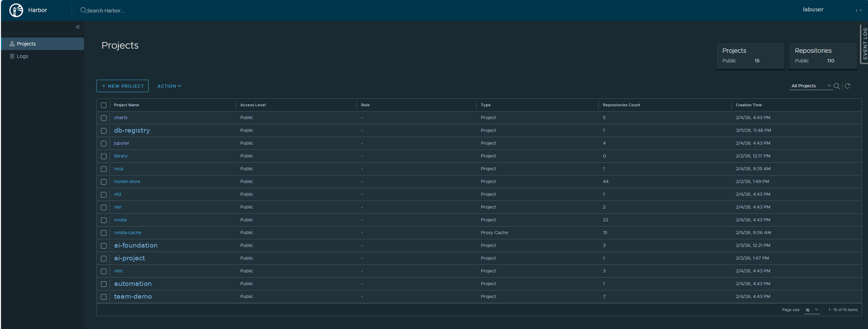Open the nvidia-cache project link
The height and width of the screenshot is (329, 868).
tap(127, 233)
